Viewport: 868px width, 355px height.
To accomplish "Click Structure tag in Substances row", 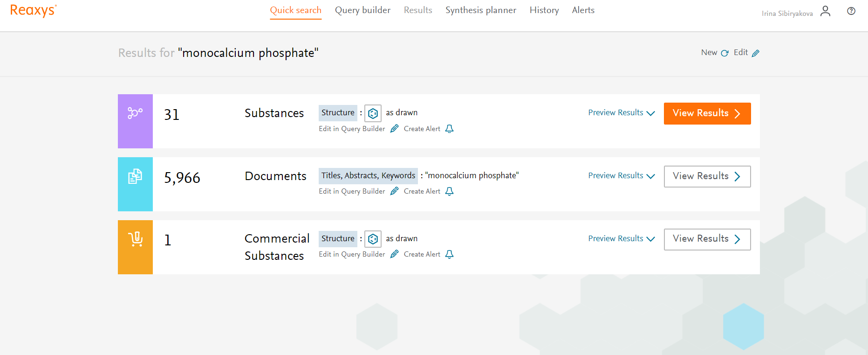I will click(338, 113).
